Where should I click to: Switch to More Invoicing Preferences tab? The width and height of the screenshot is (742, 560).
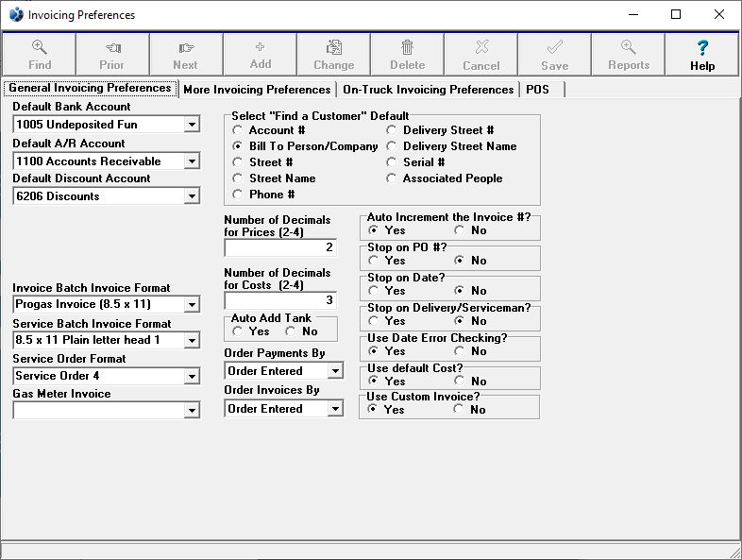[x=258, y=90]
